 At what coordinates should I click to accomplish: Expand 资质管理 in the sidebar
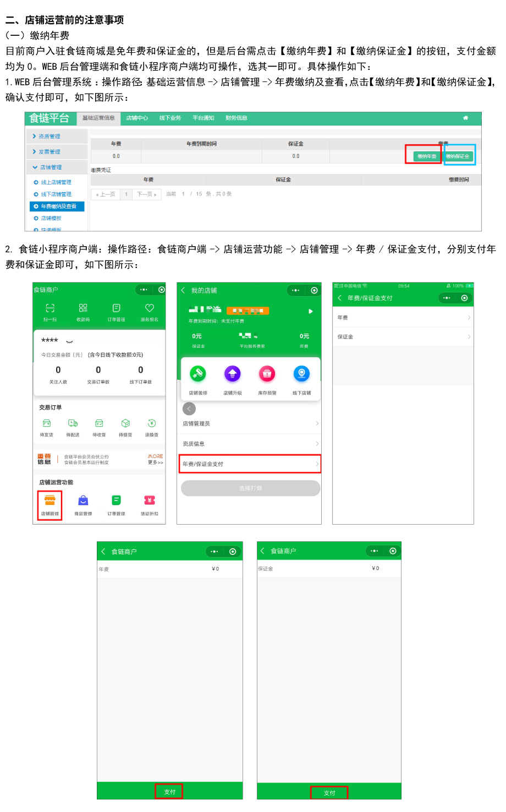[50, 137]
